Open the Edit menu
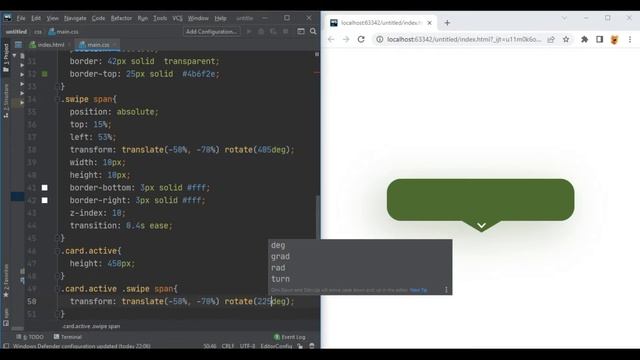Screen dimensions: 640x360 pos(36,18)
